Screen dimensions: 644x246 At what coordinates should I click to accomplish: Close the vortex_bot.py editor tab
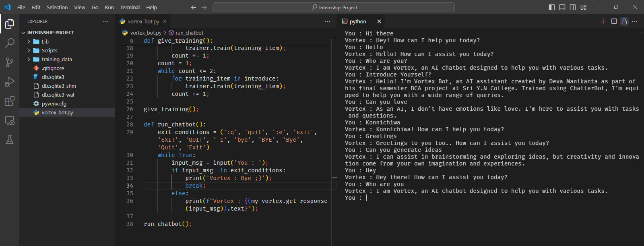(x=165, y=21)
